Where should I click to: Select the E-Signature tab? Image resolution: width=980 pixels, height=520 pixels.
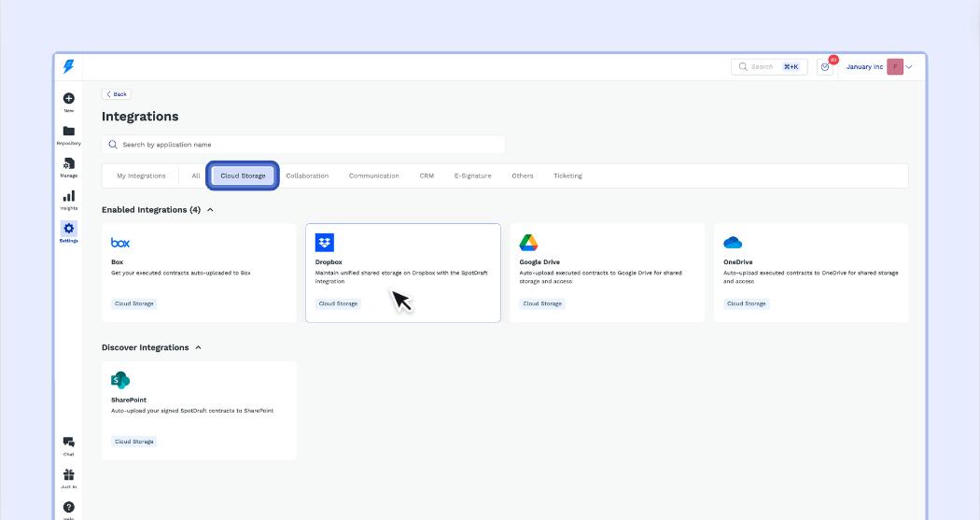pos(472,176)
